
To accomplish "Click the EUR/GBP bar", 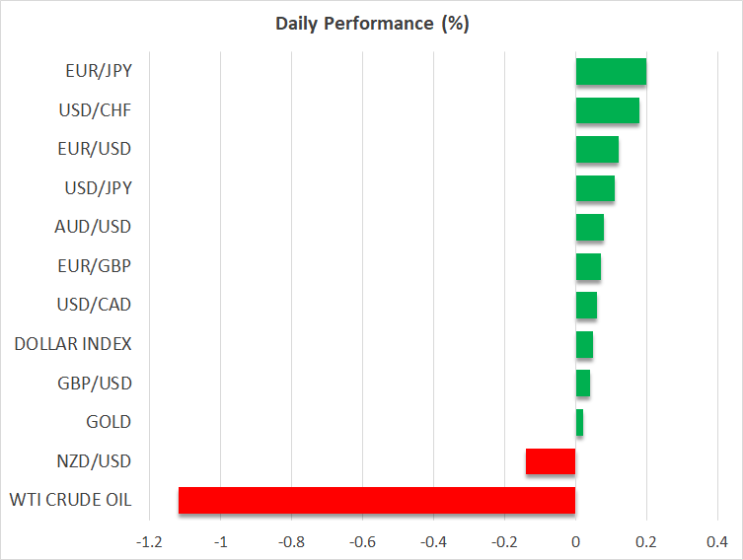I will pyautogui.click(x=588, y=266).
